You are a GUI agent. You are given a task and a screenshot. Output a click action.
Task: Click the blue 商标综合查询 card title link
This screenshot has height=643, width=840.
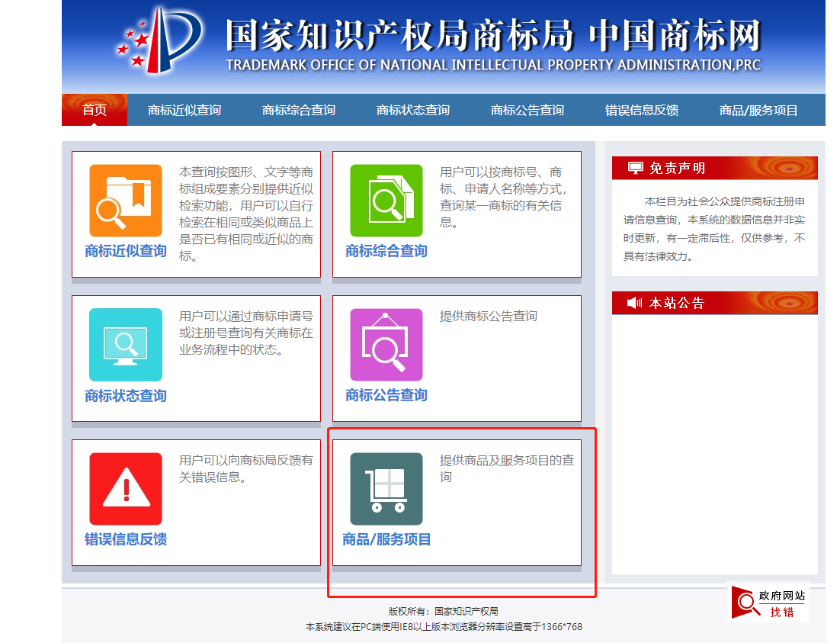[386, 251]
